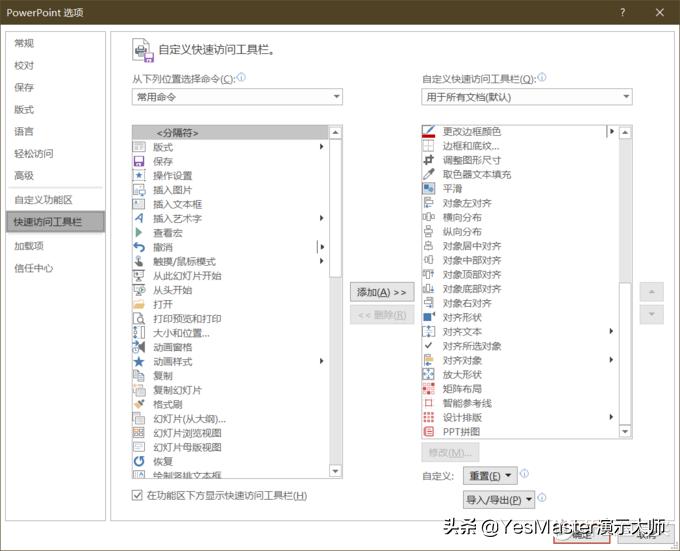The height and width of the screenshot is (551, 680).
Task: Click info icon beside 从下列位置选择命令
Action: point(241,77)
